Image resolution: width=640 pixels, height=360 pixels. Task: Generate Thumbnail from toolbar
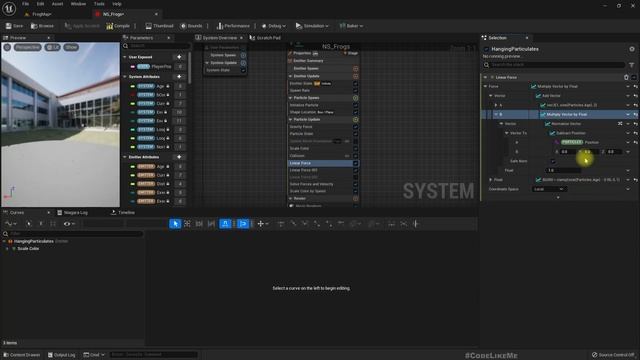click(x=159, y=26)
